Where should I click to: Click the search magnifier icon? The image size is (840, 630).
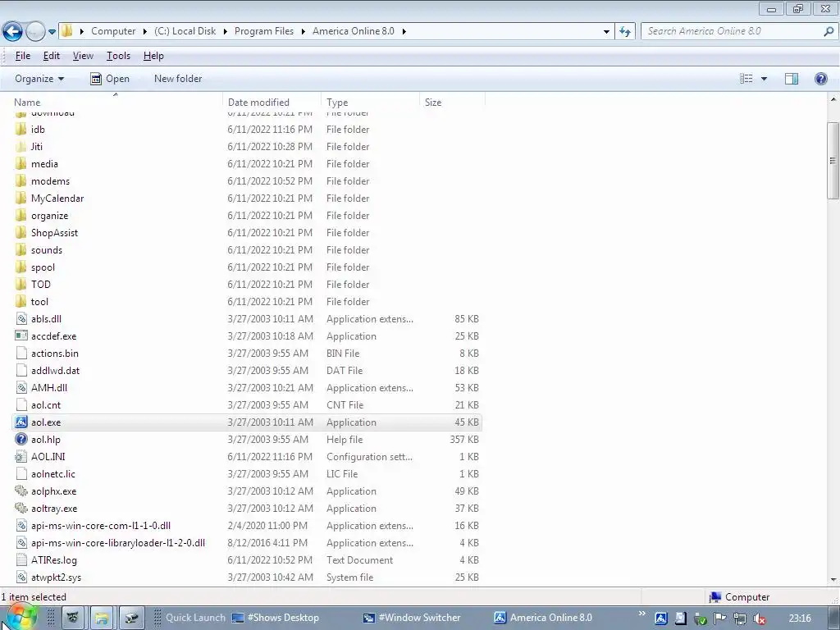point(829,31)
